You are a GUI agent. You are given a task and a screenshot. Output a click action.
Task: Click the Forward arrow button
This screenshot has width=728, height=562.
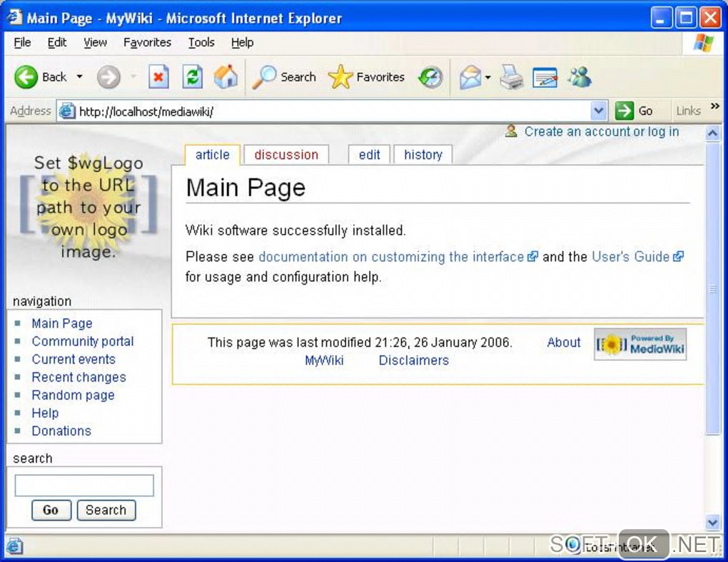point(108,77)
